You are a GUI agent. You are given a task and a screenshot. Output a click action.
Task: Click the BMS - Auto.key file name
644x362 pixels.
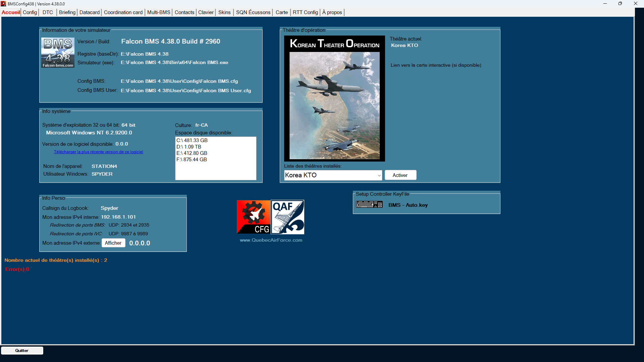[x=408, y=205]
